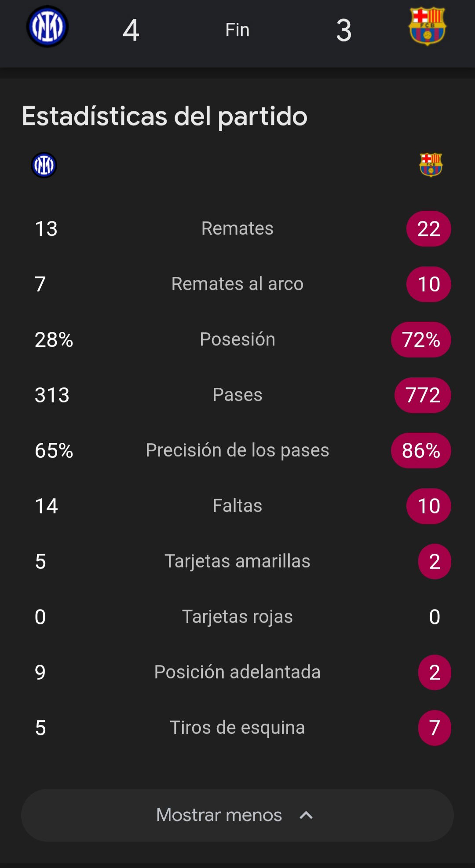The image size is (475, 868).
Task: Tap the FC Barcelona crest in header
Action: [x=427, y=26]
